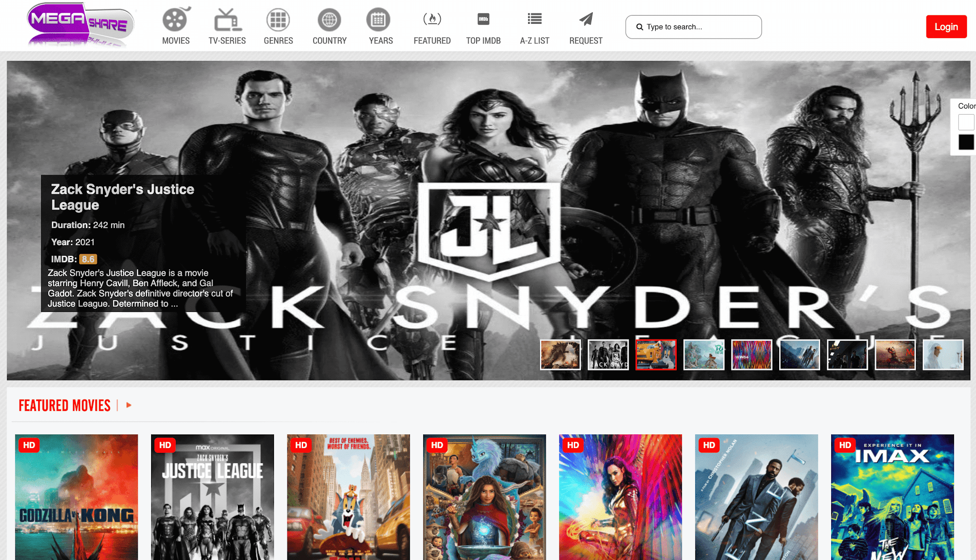
Task: Select the WW84 slider thumbnail
Action: click(752, 355)
